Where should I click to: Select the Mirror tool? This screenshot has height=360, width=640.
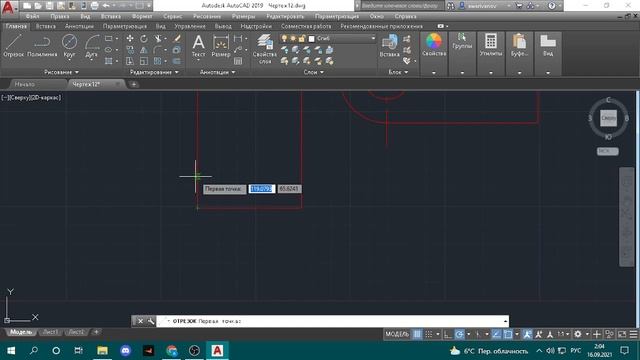point(144,50)
